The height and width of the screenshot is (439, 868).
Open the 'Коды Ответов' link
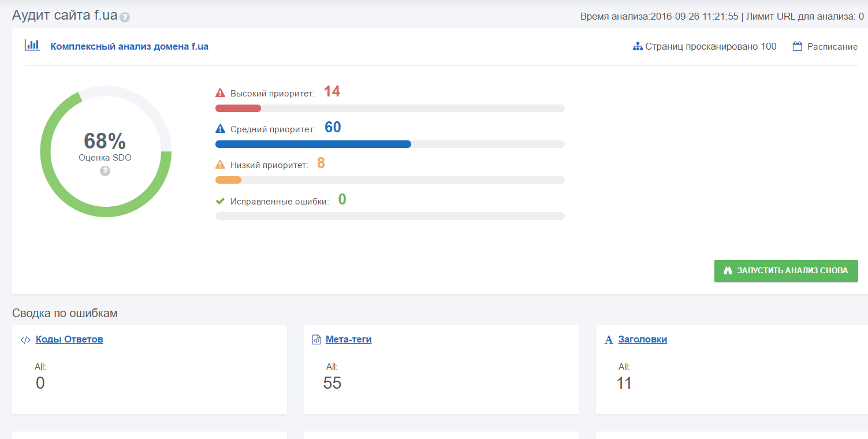click(69, 339)
